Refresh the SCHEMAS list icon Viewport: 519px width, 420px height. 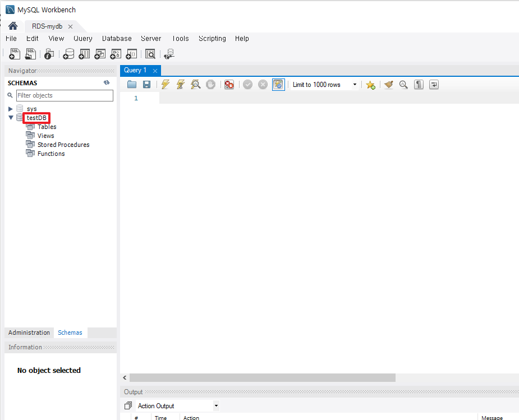(x=107, y=82)
